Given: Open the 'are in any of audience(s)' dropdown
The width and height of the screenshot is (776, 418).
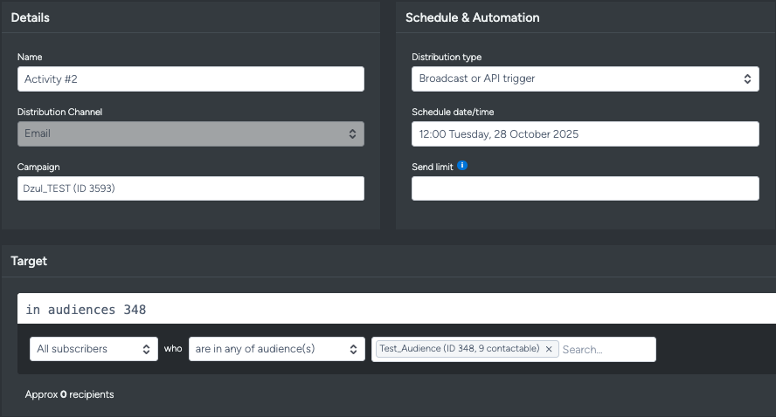Looking at the screenshot, I should click(276, 349).
